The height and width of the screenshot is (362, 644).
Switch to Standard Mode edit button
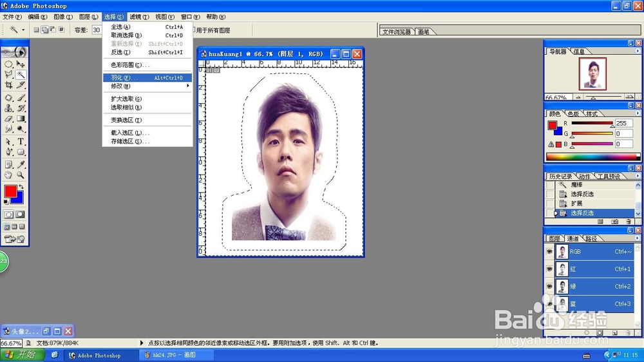coord(8,214)
